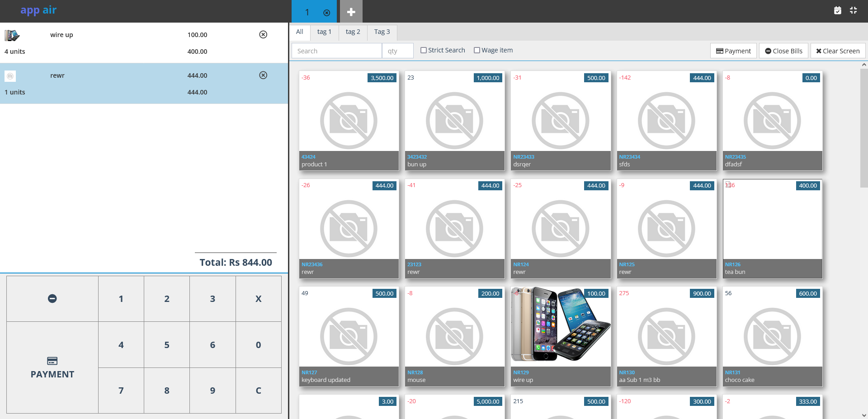868x419 pixels.
Task: Click inside the Search field
Action: click(336, 51)
